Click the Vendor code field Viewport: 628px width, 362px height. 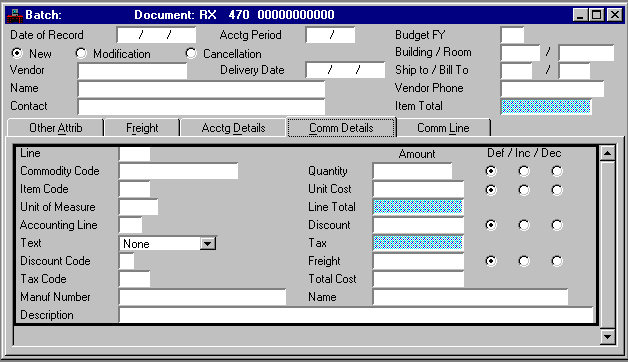point(132,71)
